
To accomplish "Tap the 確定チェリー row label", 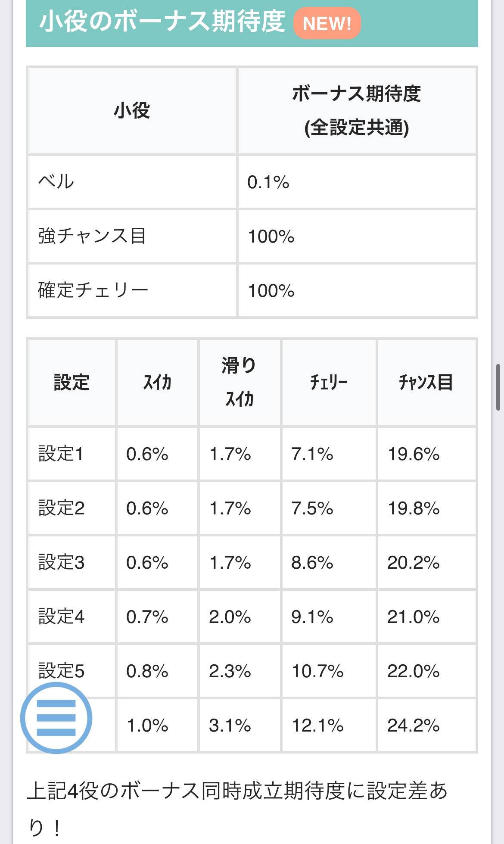I will pos(93,290).
